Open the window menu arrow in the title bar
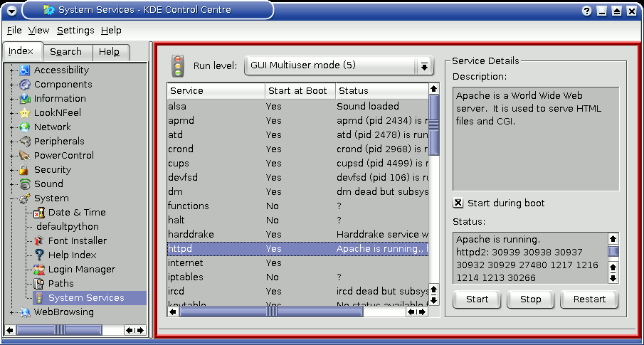The height and width of the screenshot is (345, 644). click(x=11, y=11)
